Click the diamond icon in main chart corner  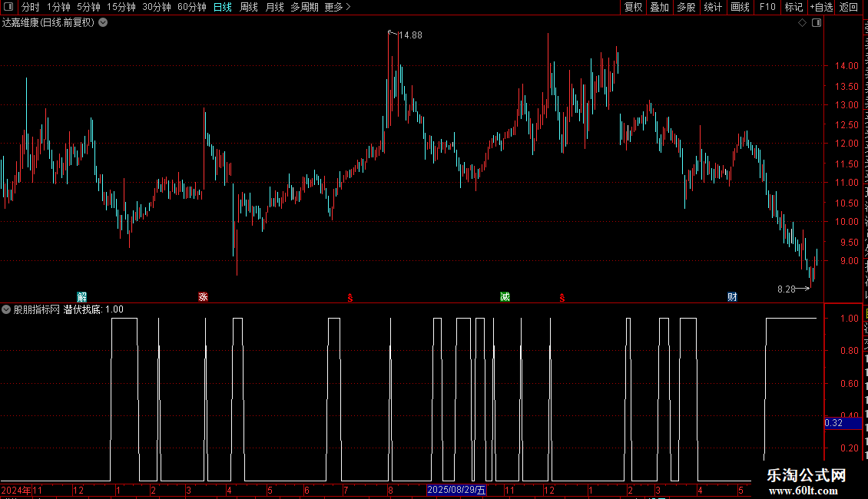(802, 23)
